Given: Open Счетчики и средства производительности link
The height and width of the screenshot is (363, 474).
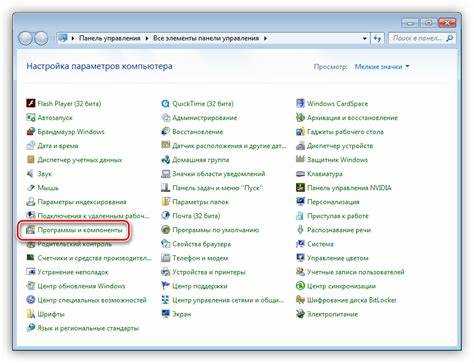Looking at the screenshot, I should (x=94, y=258).
